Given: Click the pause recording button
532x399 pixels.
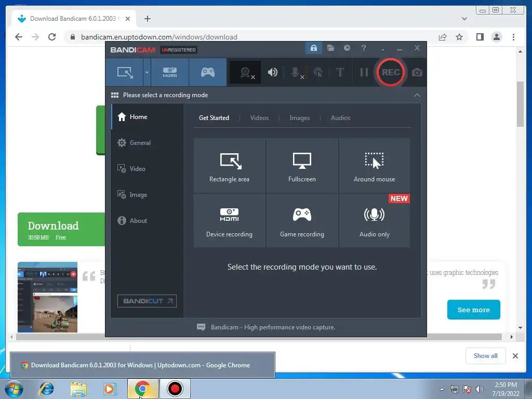Looking at the screenshot, I should [x=364, y=72].
